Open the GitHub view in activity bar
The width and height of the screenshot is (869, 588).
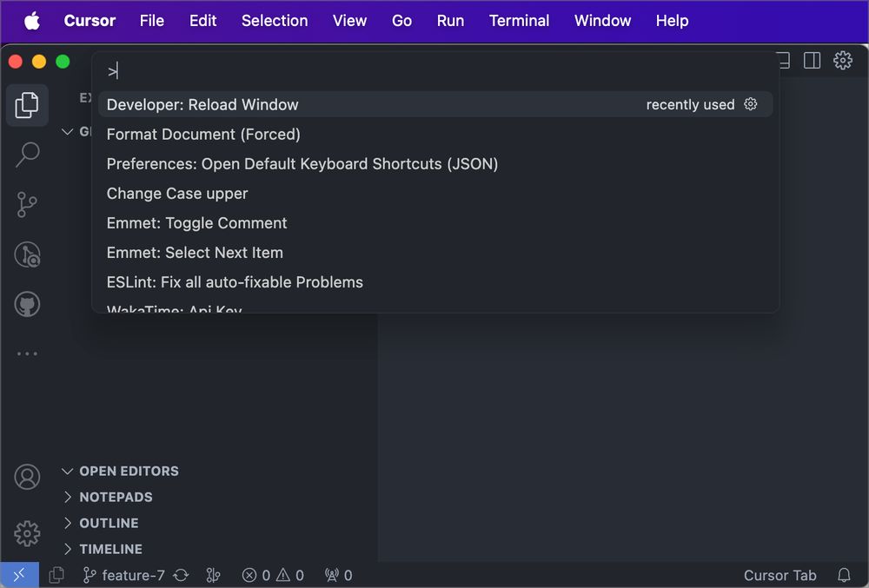[x=27, y=304]
